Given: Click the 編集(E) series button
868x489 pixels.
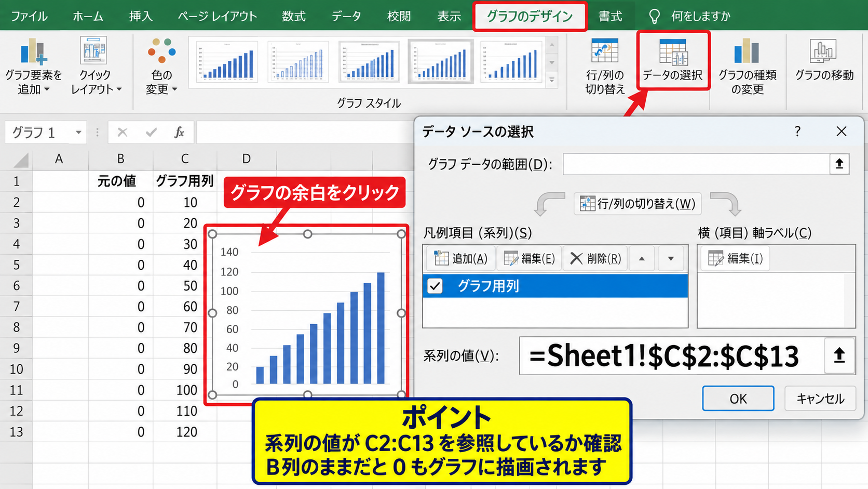Looking at the screenshot, I should pyautogui.click(x=529, y=258).
